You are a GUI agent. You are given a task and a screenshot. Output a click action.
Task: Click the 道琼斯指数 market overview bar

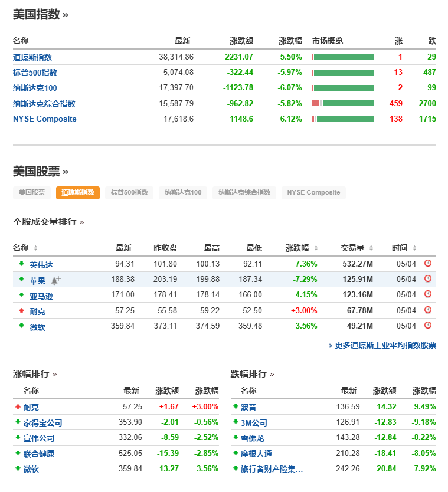342,57
